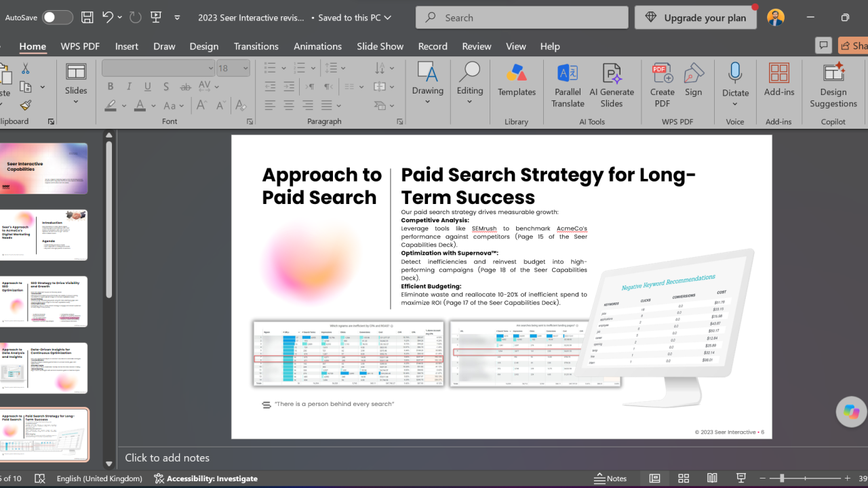Click the Save icon in title bar
Viewport: 868px width, 488px height.
[87, 18]
